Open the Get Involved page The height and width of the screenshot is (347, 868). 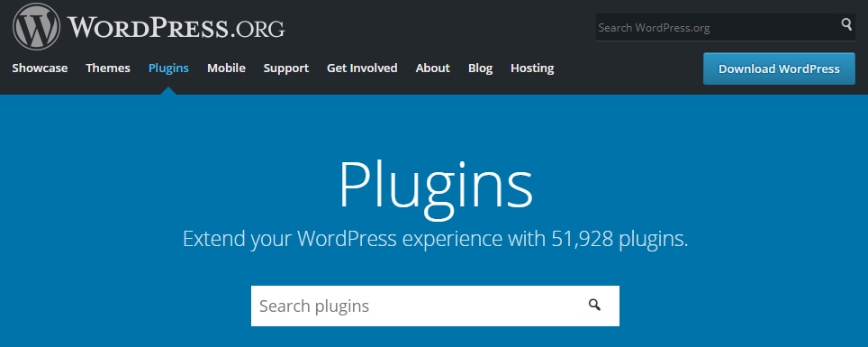[362, 68]
